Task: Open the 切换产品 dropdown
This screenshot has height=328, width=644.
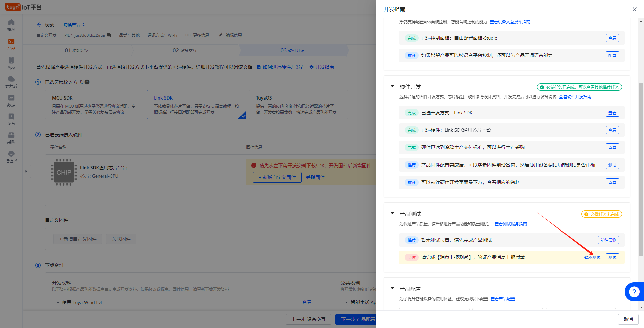Action: pos(74,25)
